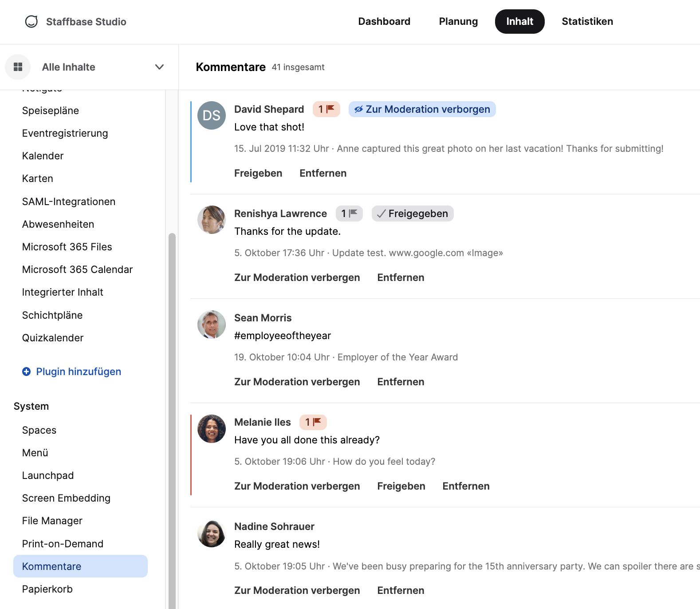Viewport: 700px width, 609px height.
Task: Open Microsoft 365 Files entry
Action: pyautogui.click(x=67, y=247)
